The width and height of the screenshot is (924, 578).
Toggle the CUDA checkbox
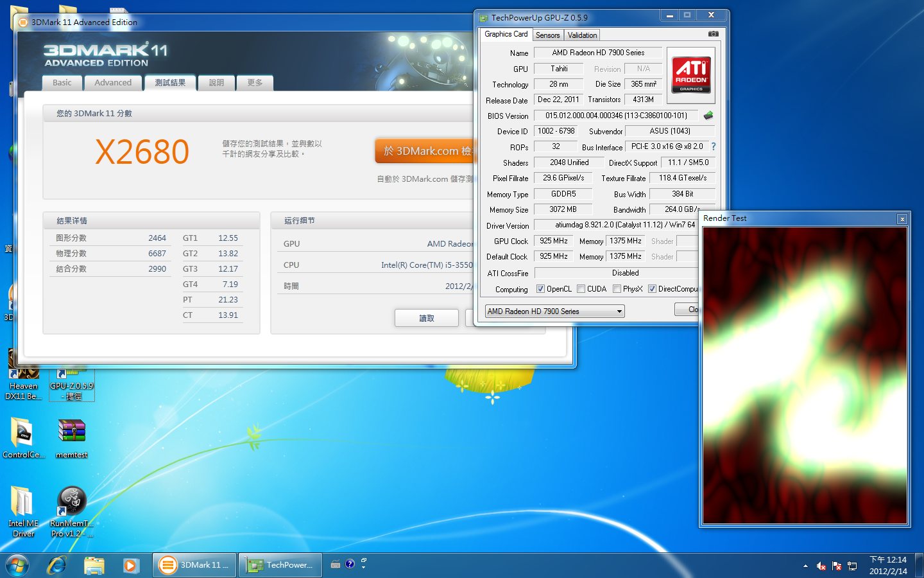pyautogui.click(x=581, y=289)
